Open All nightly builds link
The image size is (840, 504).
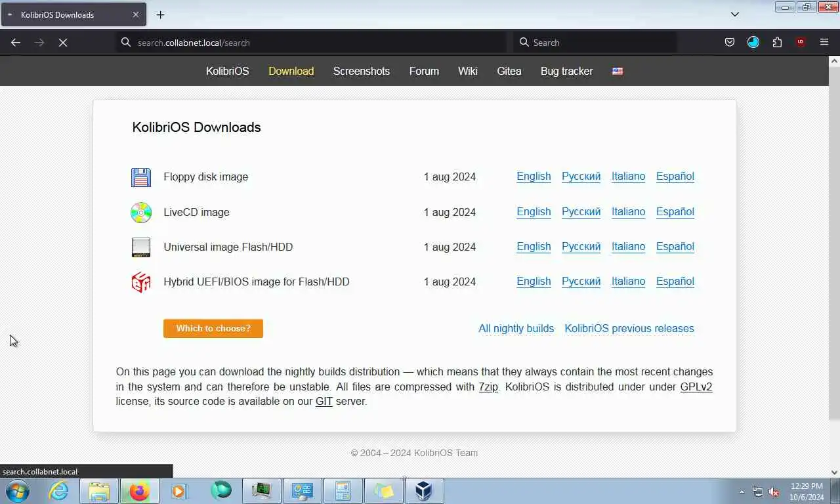[516, 329]
